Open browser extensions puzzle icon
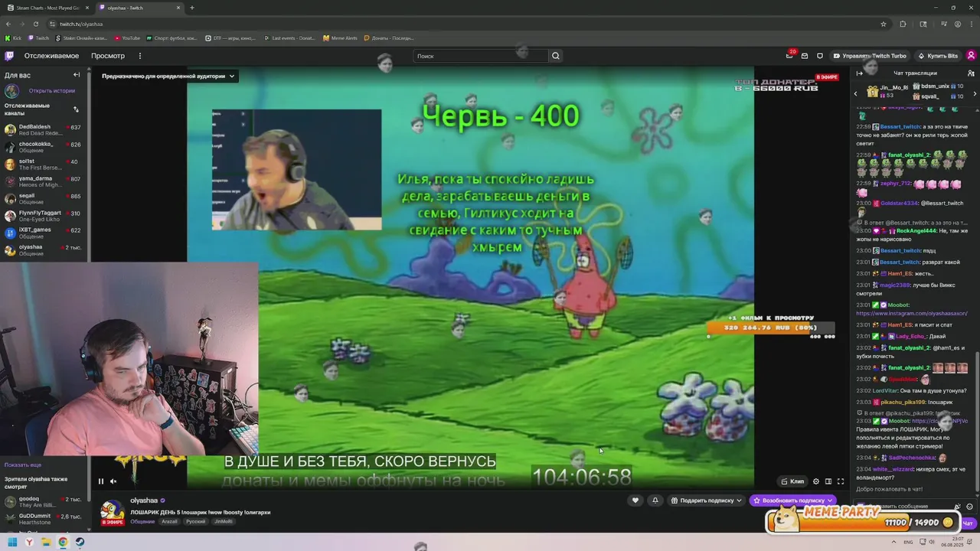The width and height of the screenshot is (980, 551). tap(903, 24)
